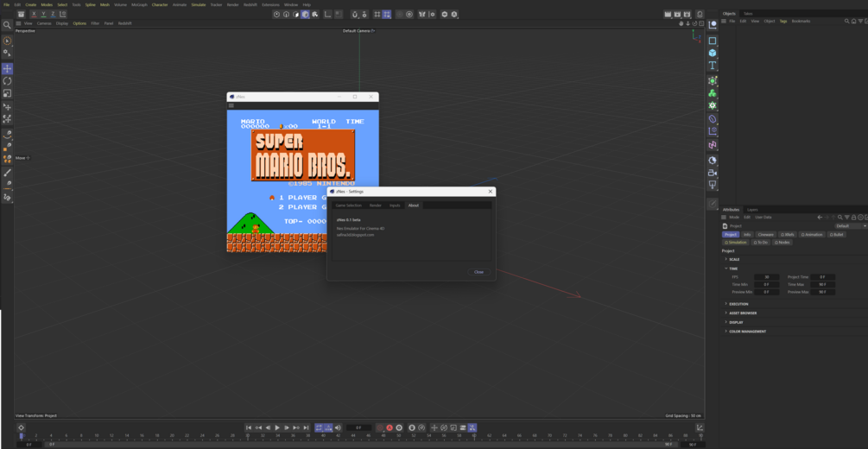Screen dimensions: 868x449
Task: Open the search magnifier at top left
Action: (7, 25)
